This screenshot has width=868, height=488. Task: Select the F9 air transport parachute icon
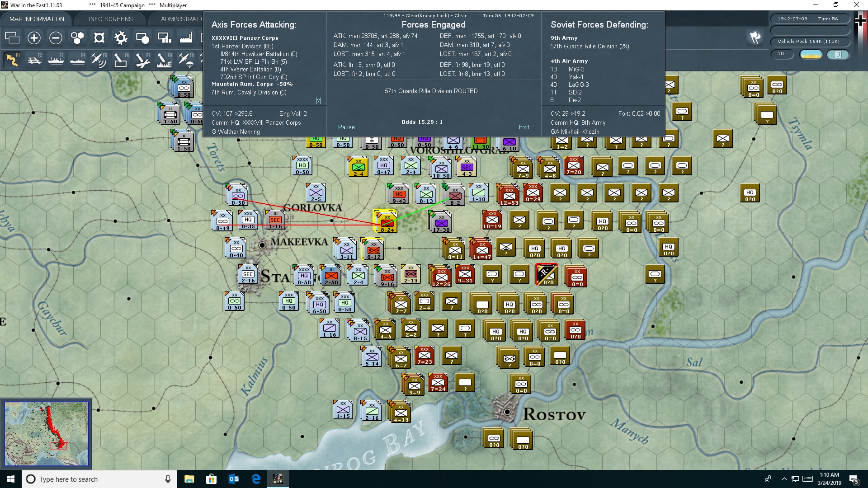point(185,59)
